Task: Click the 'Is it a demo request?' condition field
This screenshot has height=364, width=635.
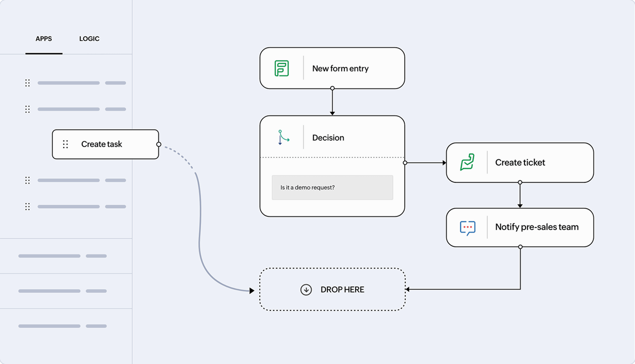Action: pyautogui.click(x=332, y=188)
